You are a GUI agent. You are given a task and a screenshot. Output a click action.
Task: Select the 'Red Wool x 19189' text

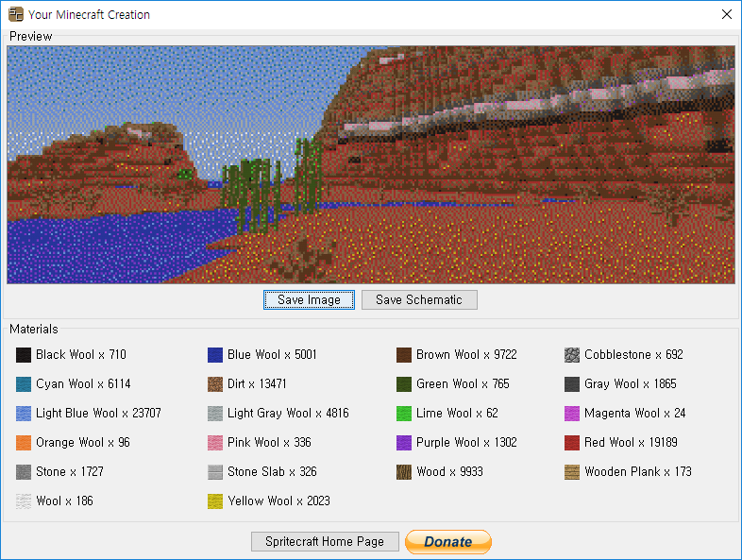pos(631,443)
